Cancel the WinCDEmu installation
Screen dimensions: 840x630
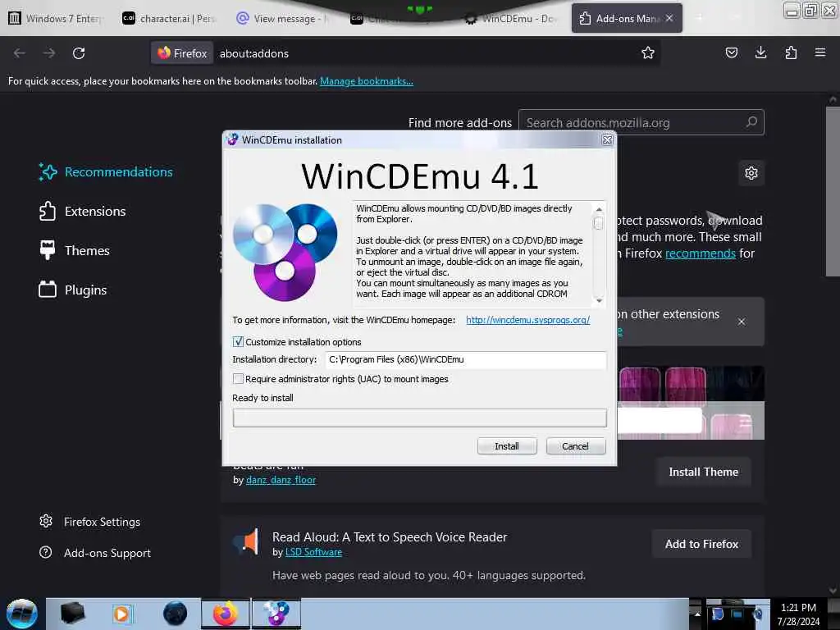[575, 445]
